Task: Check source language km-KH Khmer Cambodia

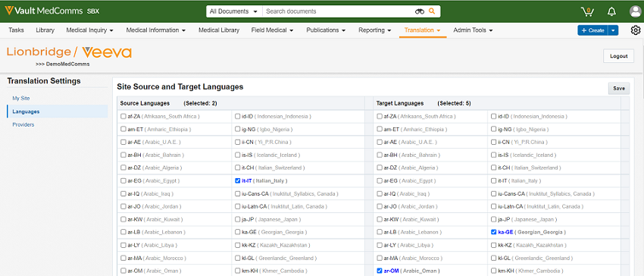Action: click(x=237, y=271)
